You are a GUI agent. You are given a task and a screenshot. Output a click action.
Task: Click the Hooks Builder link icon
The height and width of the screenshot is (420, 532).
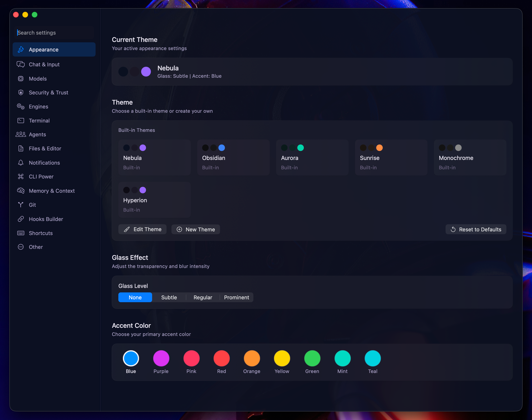click(x=21, y=219)
